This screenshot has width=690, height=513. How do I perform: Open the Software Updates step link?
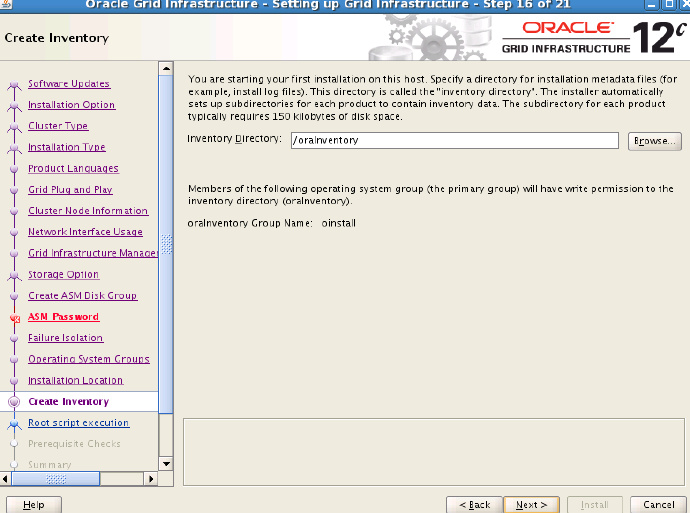pos(69,84)
